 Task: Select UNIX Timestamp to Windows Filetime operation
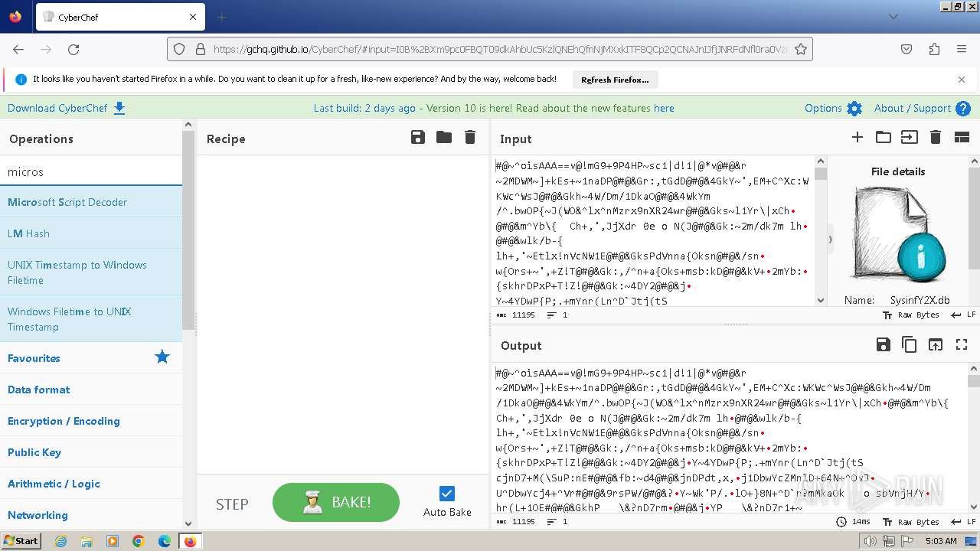91,272
